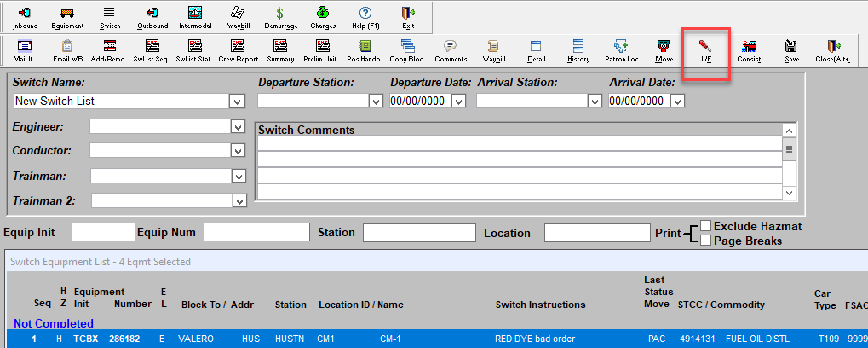Image resolution: width=868 pixels, height=348 pixels.
Task: Click the L/E toolbar icon
Action: tap(706, 51)
